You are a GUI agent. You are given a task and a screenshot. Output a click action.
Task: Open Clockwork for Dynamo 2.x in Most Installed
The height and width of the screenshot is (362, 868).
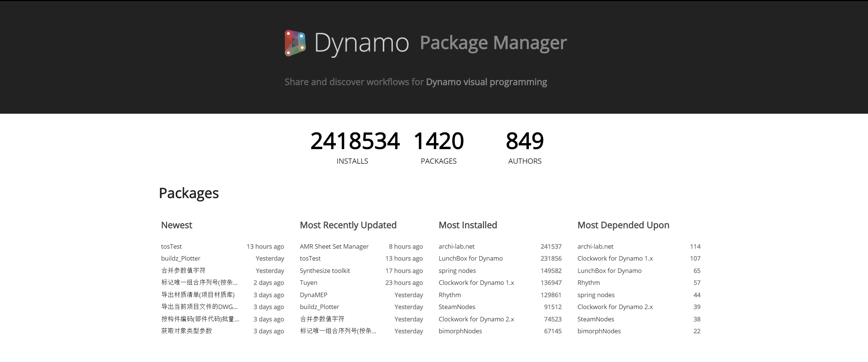pyautogui.click(x=476, y=319)
